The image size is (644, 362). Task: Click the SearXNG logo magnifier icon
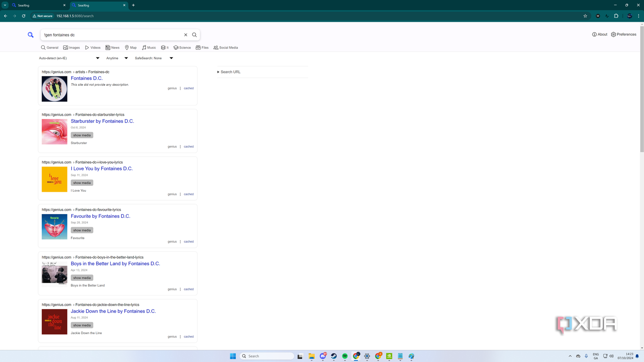30,35
